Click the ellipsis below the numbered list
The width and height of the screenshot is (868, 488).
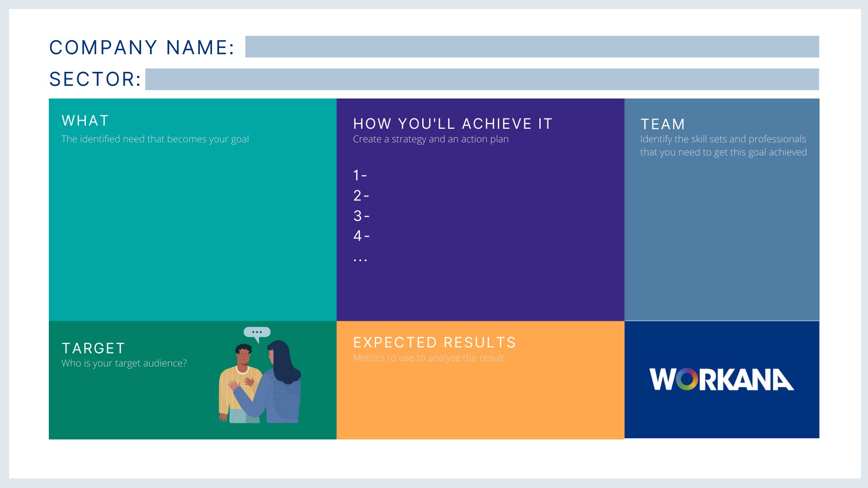tap(360, 260)
